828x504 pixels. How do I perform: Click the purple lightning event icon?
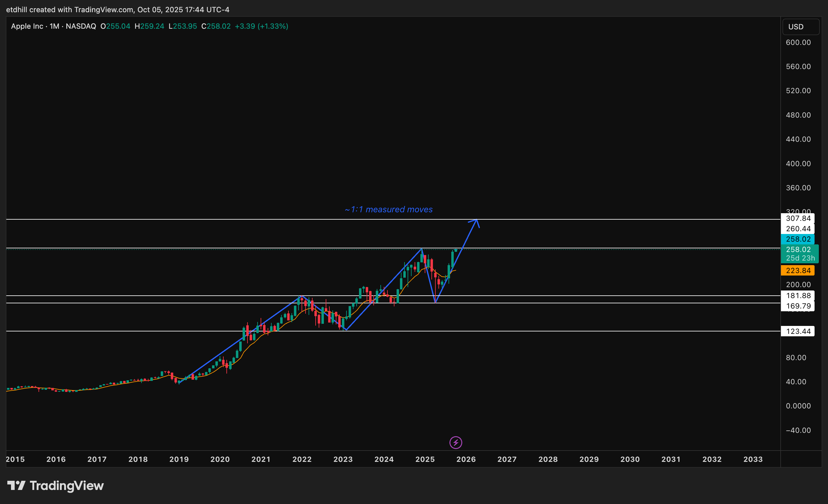456,443
